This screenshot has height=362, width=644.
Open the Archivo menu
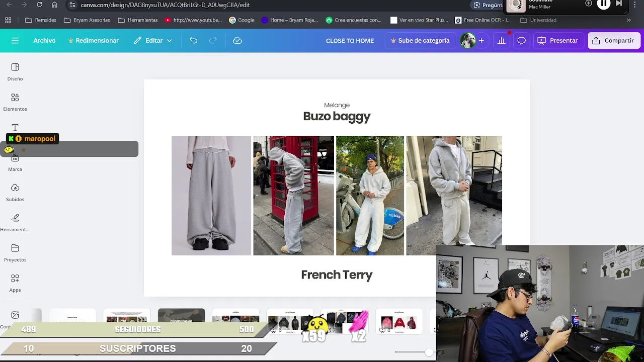point(44,40)
